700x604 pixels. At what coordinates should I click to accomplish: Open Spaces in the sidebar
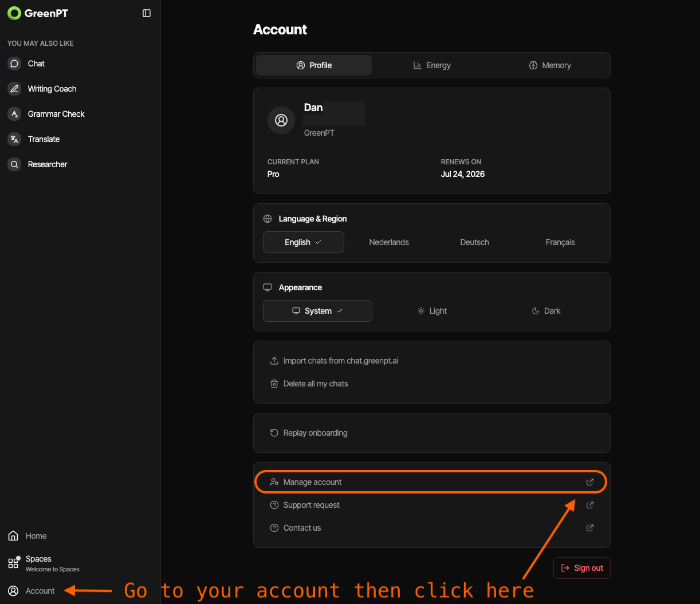(80, 563)
